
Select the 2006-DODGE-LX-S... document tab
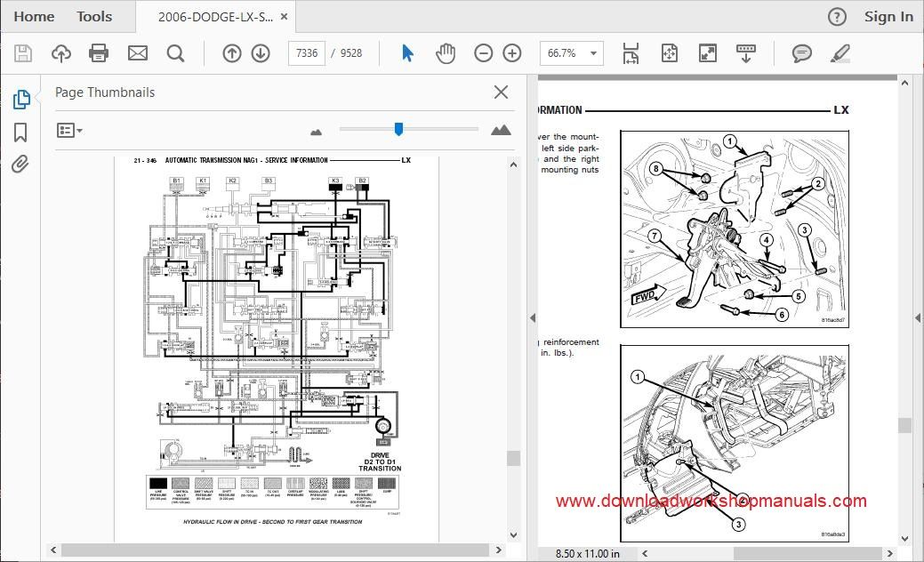[215, 17]
